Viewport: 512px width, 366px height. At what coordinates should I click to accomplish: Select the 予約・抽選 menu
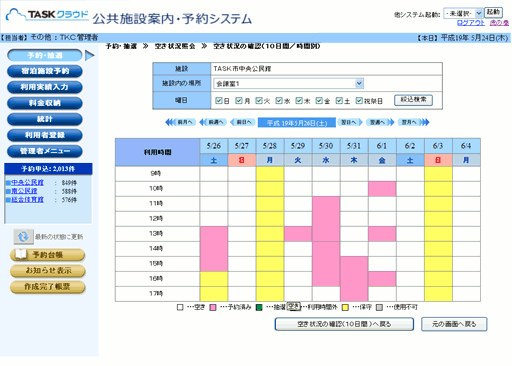pyautogui.click(x=45, y=55)
